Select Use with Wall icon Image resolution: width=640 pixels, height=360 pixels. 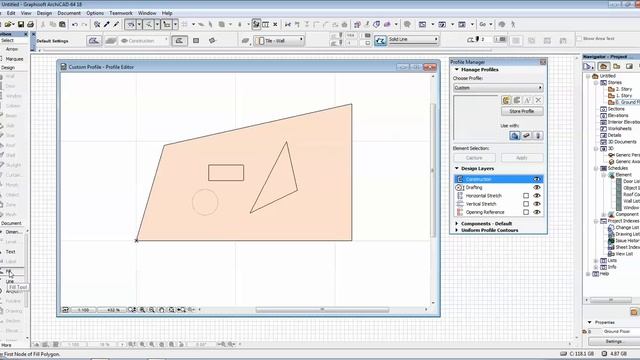[x=514, y=136]
